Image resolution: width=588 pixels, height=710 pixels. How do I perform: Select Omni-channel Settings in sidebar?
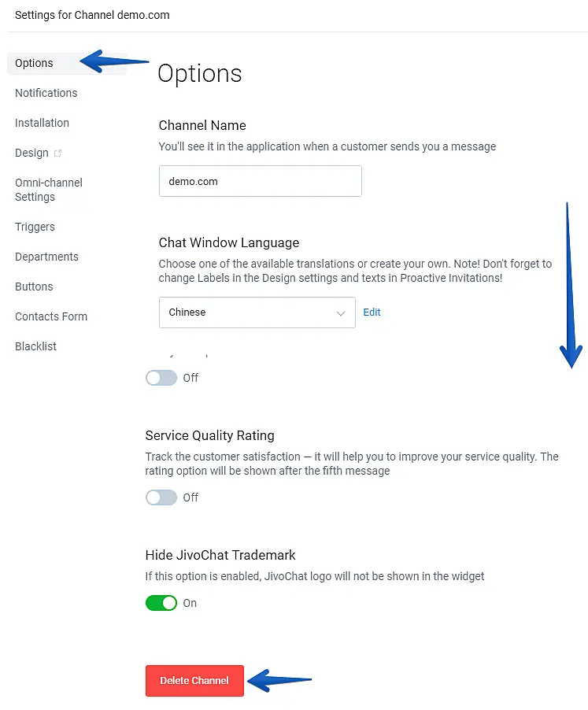point(49,190)
